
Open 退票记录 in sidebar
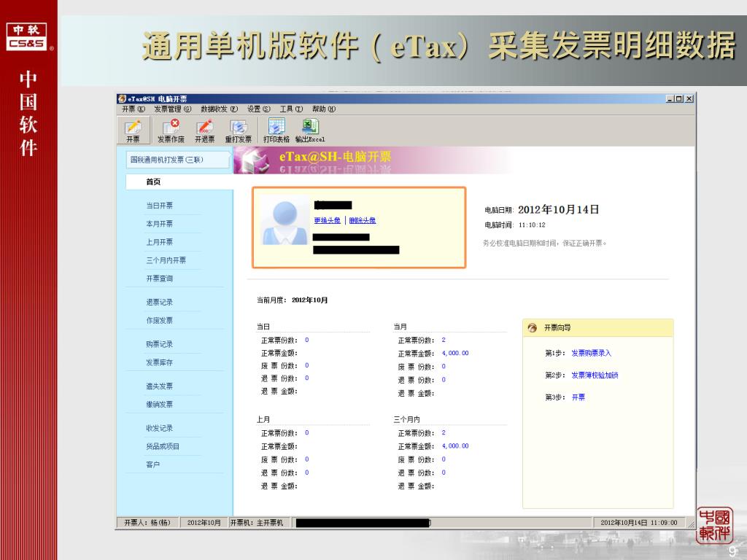(x=160, y=303)
